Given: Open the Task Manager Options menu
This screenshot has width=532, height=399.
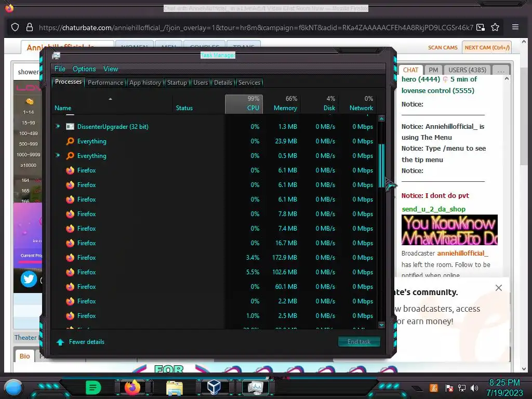Looking at the screenshot, I should click(x=84, y=69).
